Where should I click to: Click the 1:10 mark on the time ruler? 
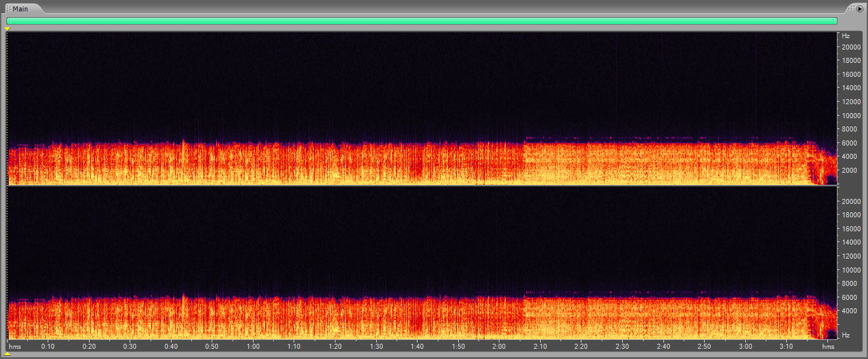(294, 347)
